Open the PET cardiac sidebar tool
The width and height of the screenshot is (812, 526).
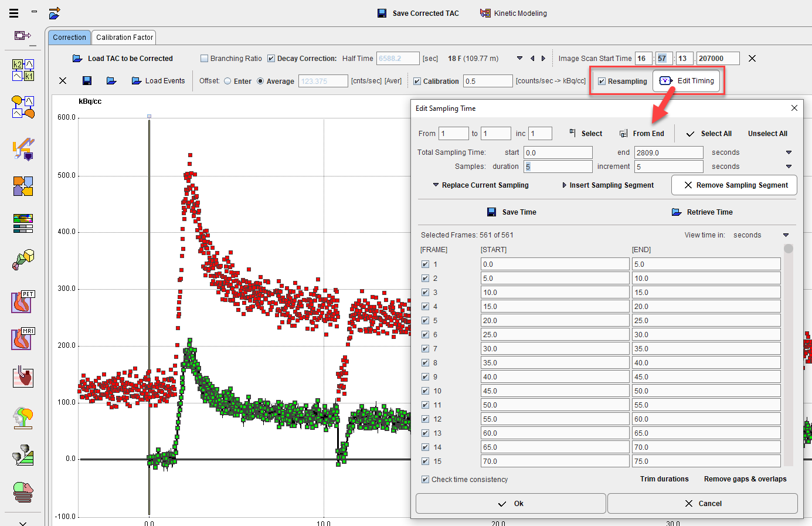23,302
